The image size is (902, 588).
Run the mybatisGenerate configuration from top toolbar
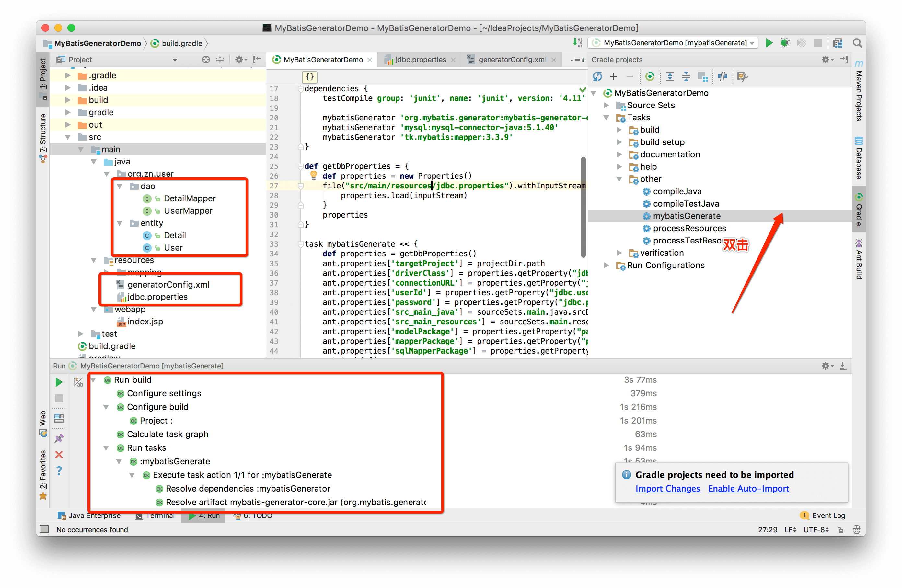[x=769, y=43]
